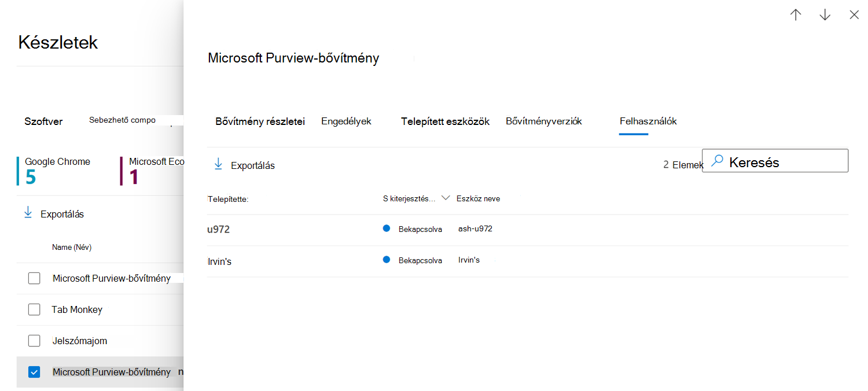Viewport: 868px width, 391px height.
Task: Go to the previous item with up arrow
Action: [x=796, y=15]
